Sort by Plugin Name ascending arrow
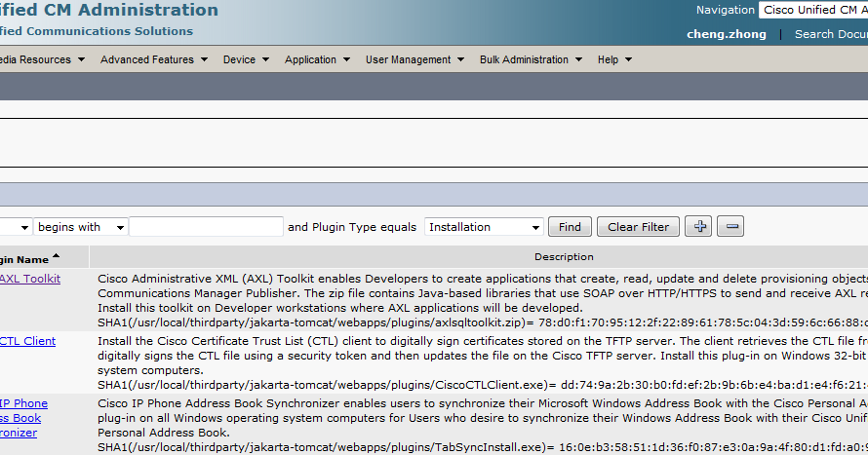 coord(56,256)
